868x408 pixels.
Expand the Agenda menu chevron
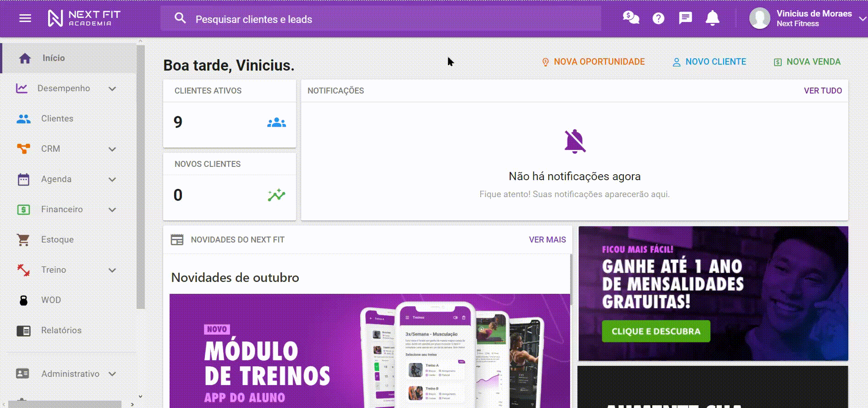112,179
